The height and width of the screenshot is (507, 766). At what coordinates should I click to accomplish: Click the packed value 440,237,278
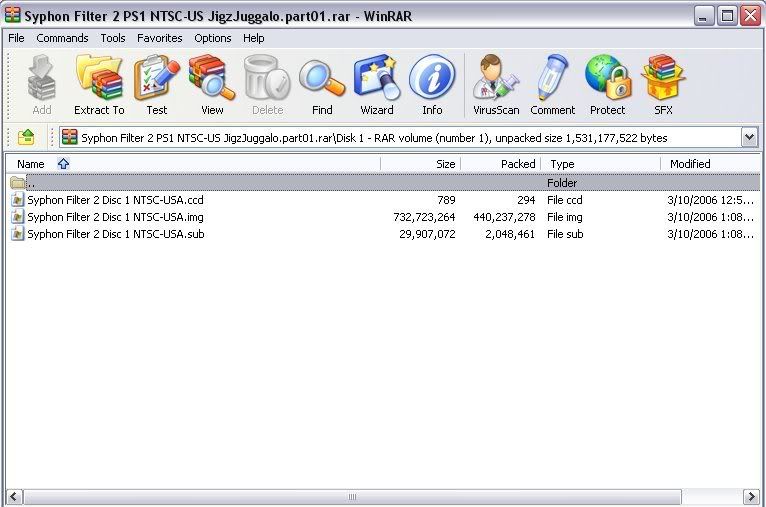[504, 217]
